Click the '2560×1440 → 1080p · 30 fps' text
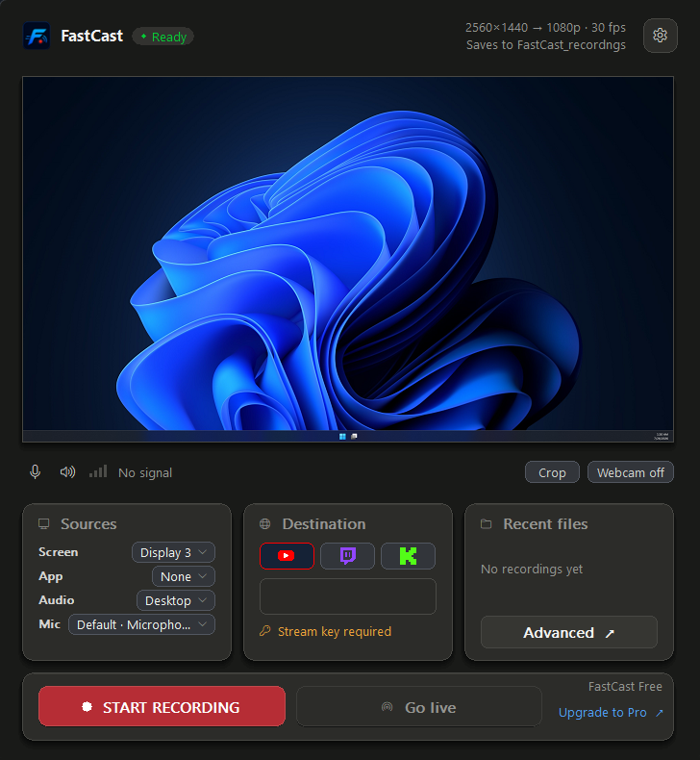The height and width of the screenshot is (760, 700). (x=545, y=28)
